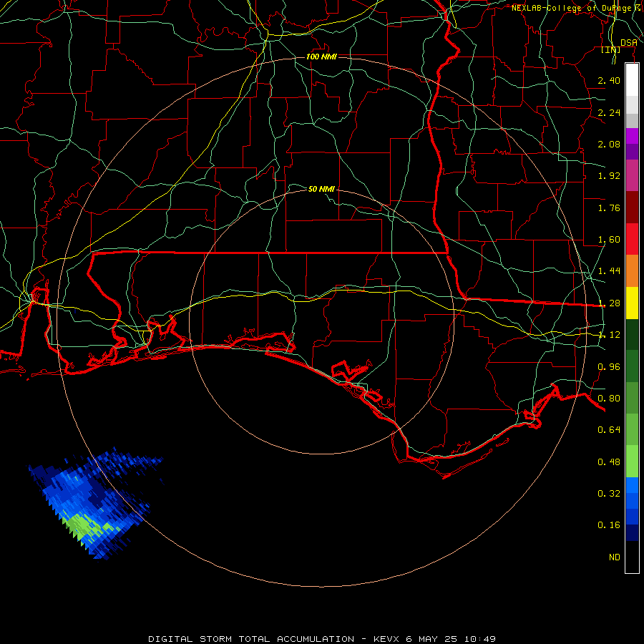Image resolution: width=644 pixels, height=644 pixels.
Task: Click the KEVX station identifier
Action: 386,639
